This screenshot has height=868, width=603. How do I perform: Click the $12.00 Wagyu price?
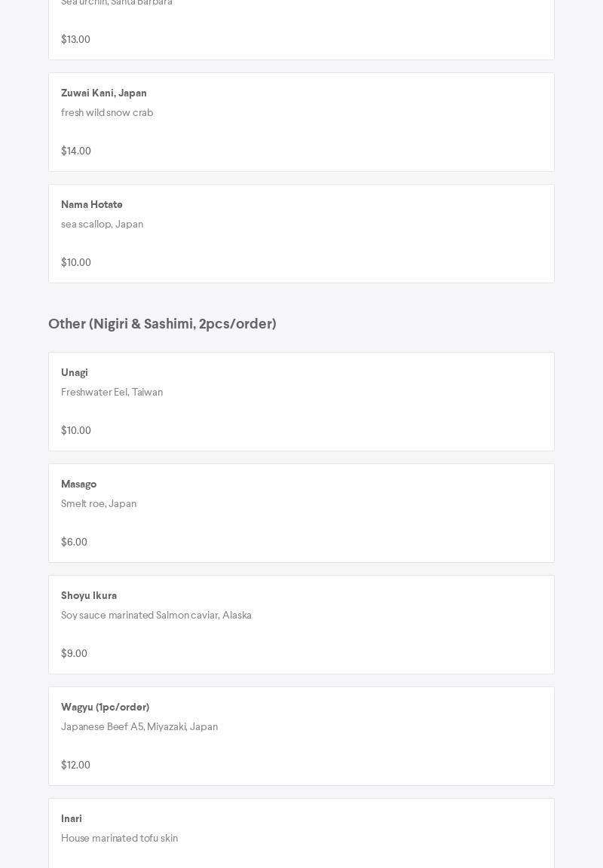point(75,766)
